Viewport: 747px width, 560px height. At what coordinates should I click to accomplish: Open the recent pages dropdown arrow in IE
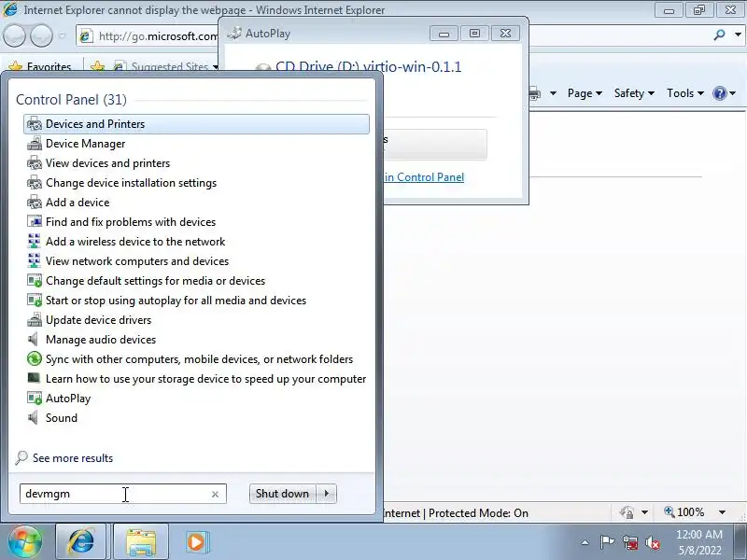(x=62, y=35)
